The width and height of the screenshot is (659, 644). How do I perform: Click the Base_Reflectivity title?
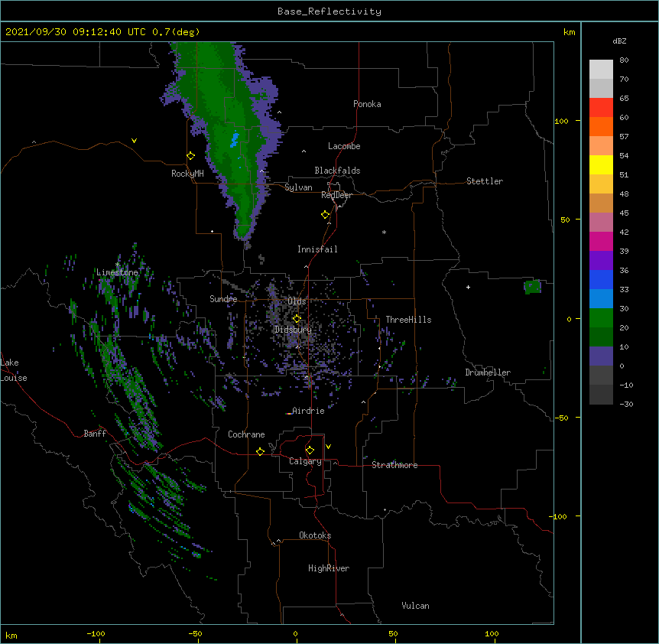click(329, 11)
